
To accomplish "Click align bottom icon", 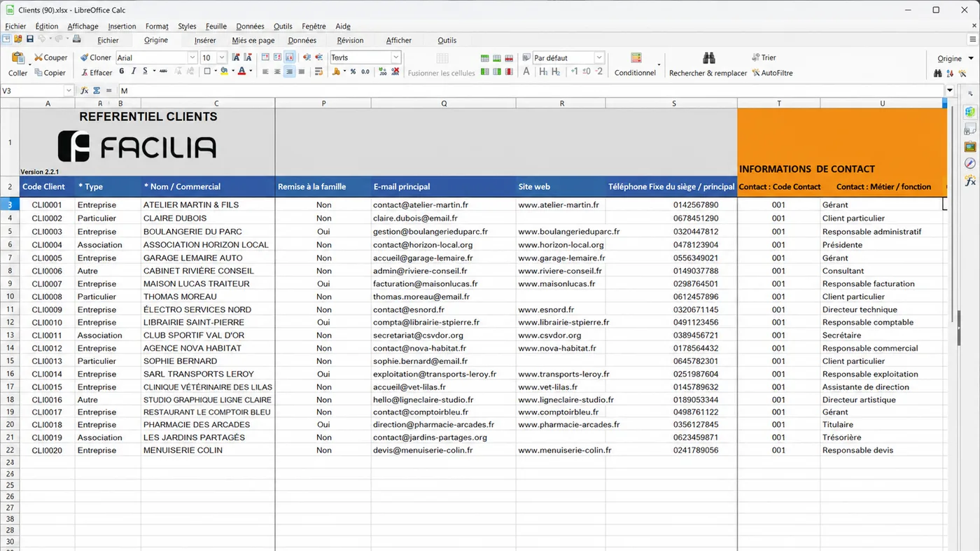I will pyautogui.click(x=289, y=57).
